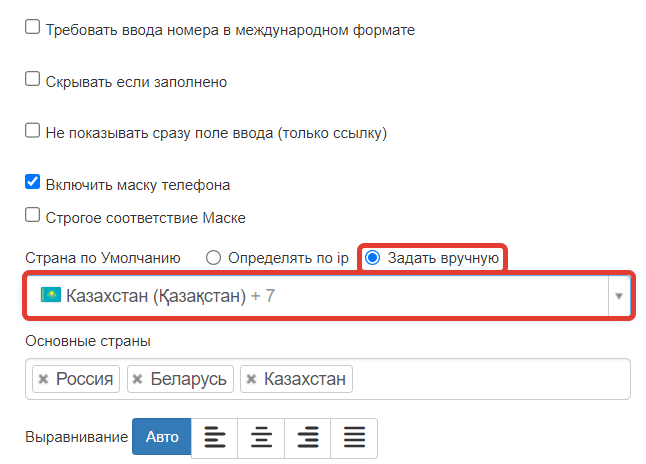Click the 'Основные страны' label
Screen dimensions: 646x464
[88, 341]
